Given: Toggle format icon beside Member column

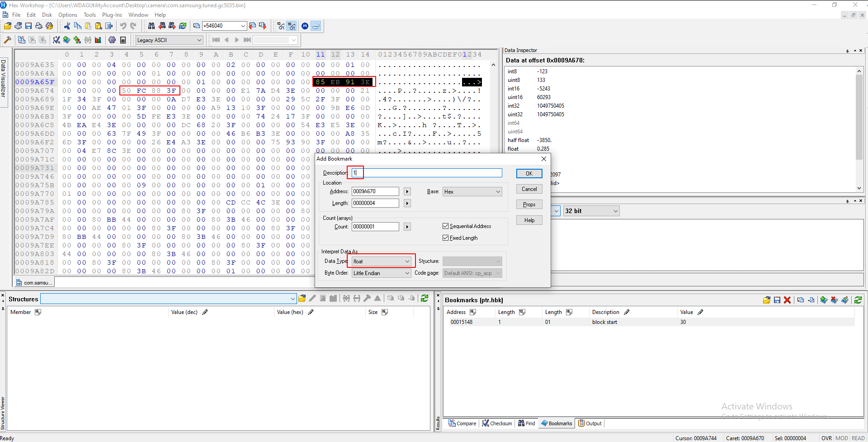Looking at the screenshot, I should 38,312.
